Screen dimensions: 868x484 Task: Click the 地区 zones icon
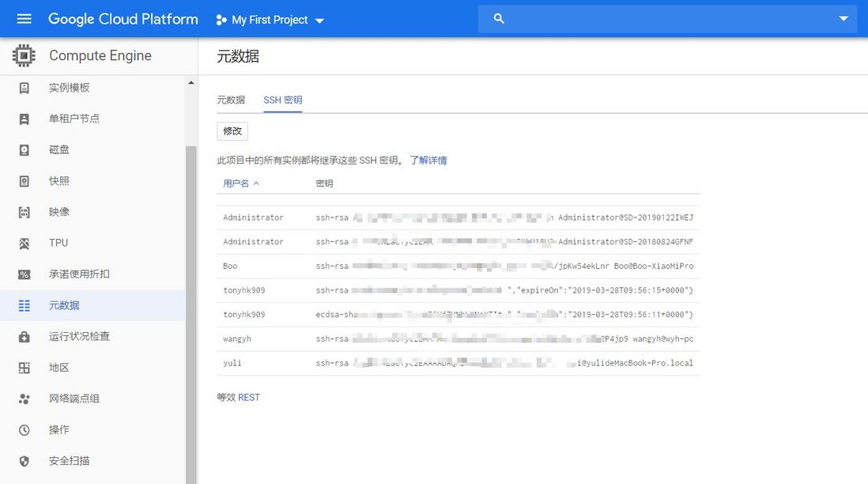coord(25,368)
